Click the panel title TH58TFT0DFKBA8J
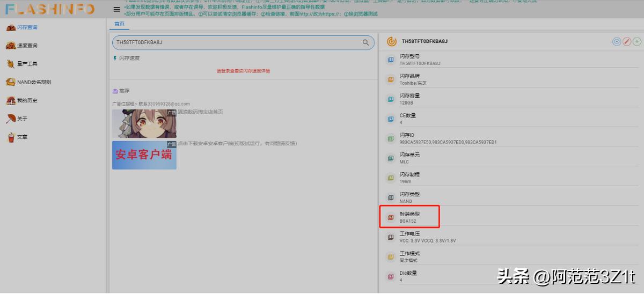This screenshot has height=294, width=644. pos(425,41)
